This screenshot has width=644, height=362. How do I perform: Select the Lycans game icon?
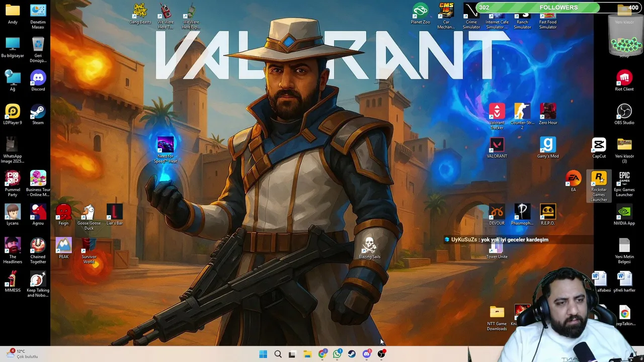pos(13,215)
